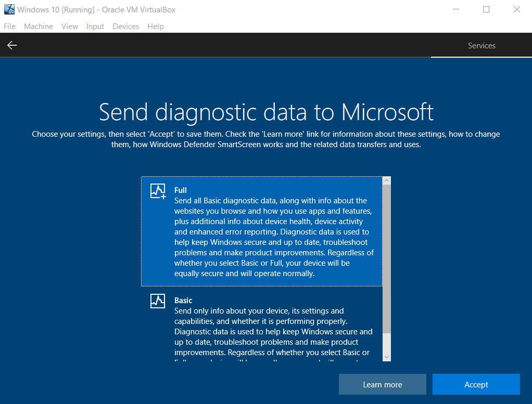Open the File menu
This screenshot has height=404, width=532.
tap(9, 27)
